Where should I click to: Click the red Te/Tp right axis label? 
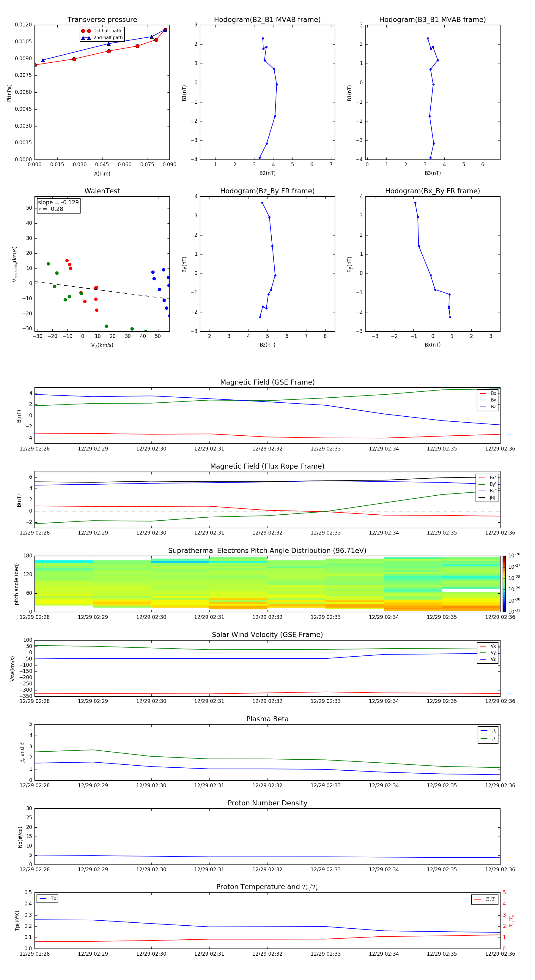click(x=512, y=921)
